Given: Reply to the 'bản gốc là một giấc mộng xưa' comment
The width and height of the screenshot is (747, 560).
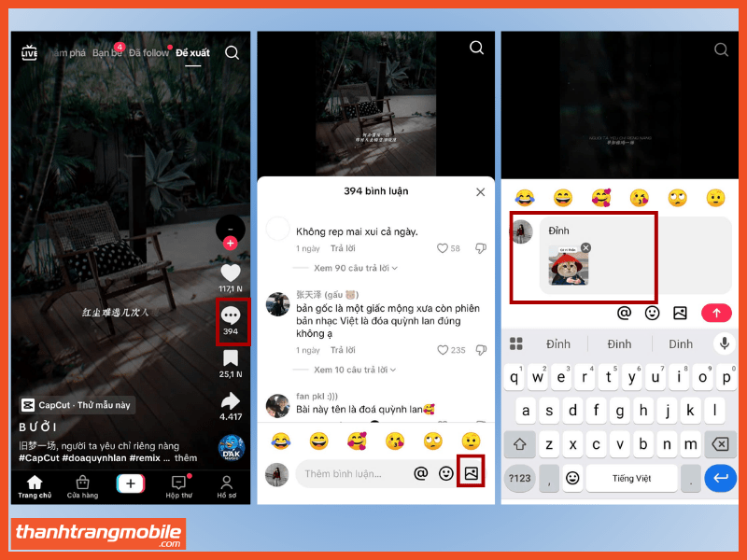Looking at the screenshot, I should point(343,350).
